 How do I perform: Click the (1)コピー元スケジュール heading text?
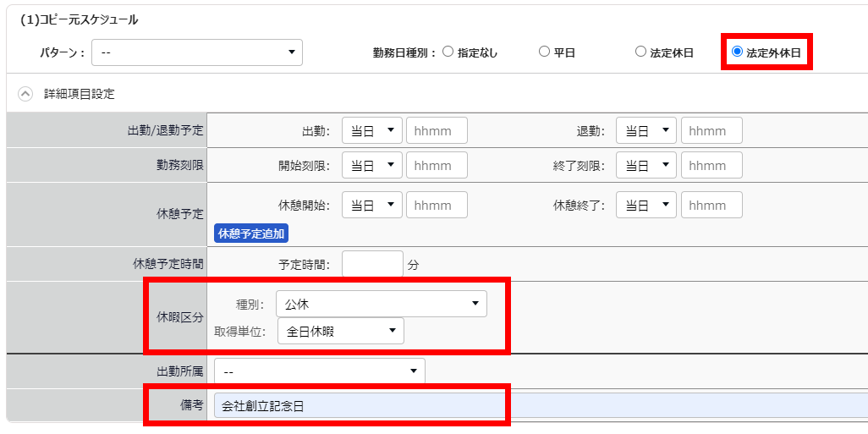coord(80,20)
